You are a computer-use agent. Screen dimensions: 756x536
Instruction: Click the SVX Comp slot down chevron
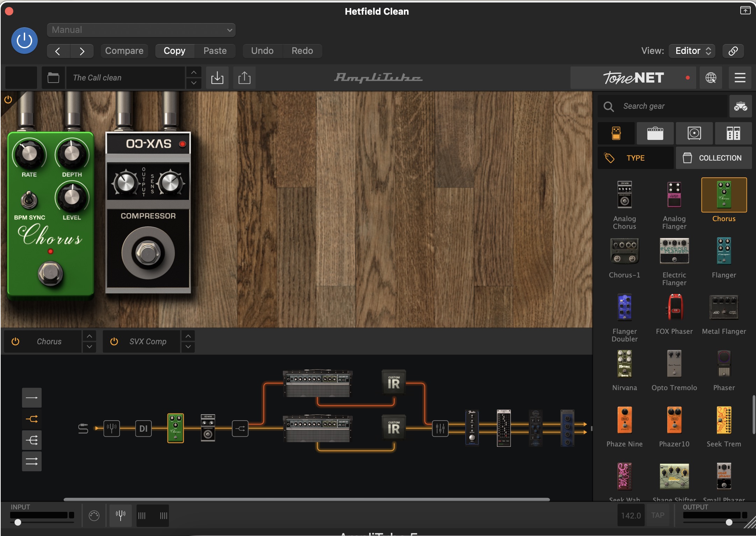188,347
